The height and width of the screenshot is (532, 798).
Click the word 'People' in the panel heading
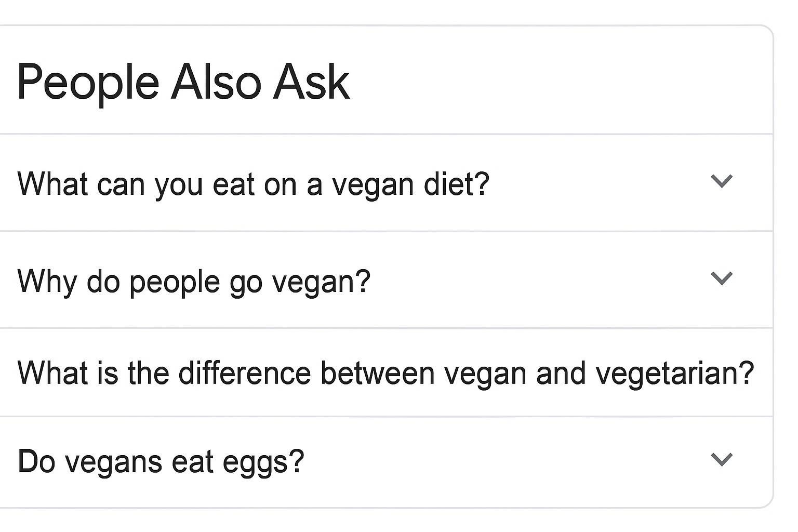pos(88,83)
